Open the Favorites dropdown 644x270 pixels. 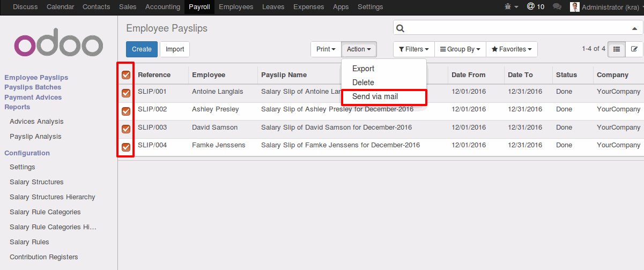pyautogui.click(x=512, y=49)
